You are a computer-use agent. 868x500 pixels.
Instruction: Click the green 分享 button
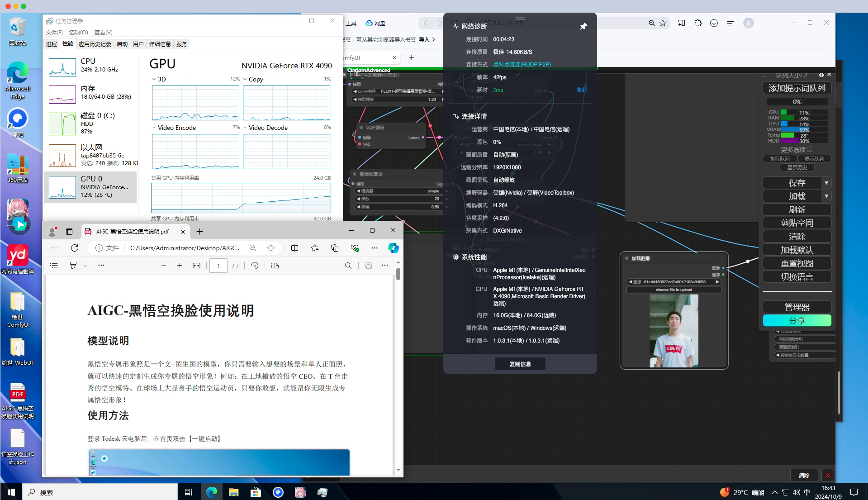coord(797,320)
